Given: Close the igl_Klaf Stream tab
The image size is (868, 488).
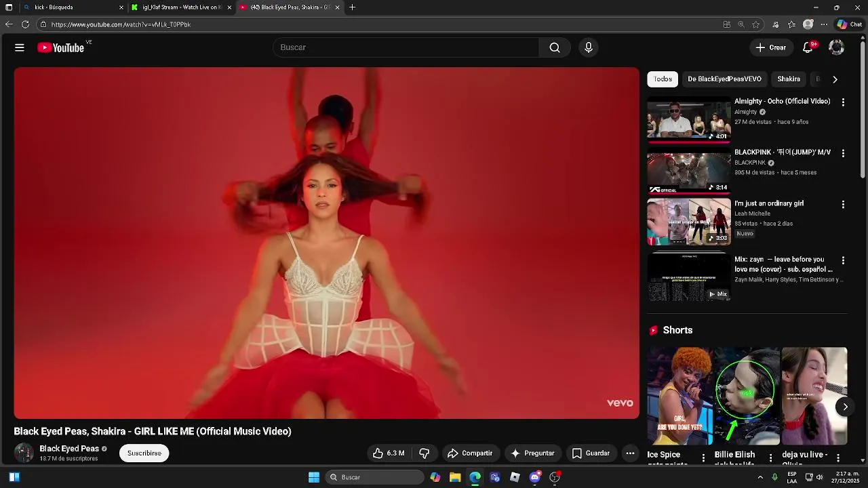Looking at the screenshot, I should click(229, 7).
